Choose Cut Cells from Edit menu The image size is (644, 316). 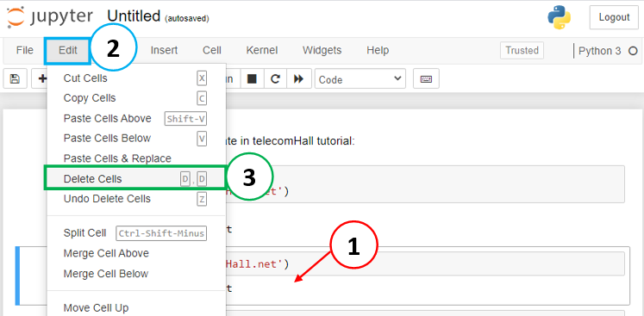pos(136,78)
